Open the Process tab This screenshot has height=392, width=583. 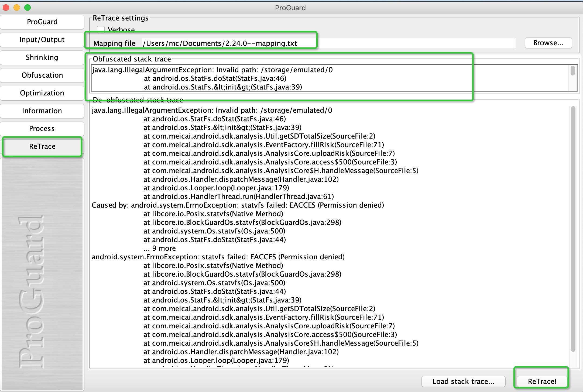pos(42,129)
